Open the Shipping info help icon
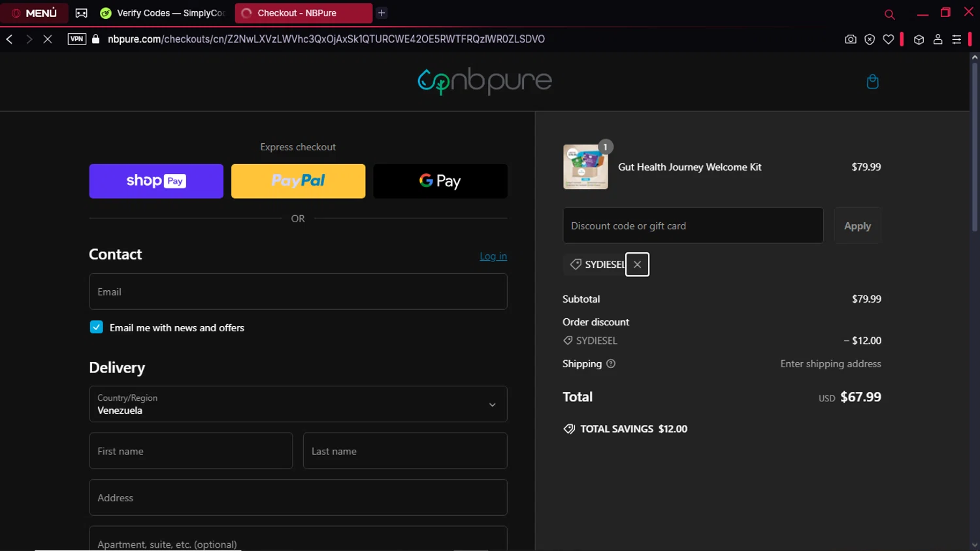The width and height of the screenshot is (980, 551). (x=611, y=364)
